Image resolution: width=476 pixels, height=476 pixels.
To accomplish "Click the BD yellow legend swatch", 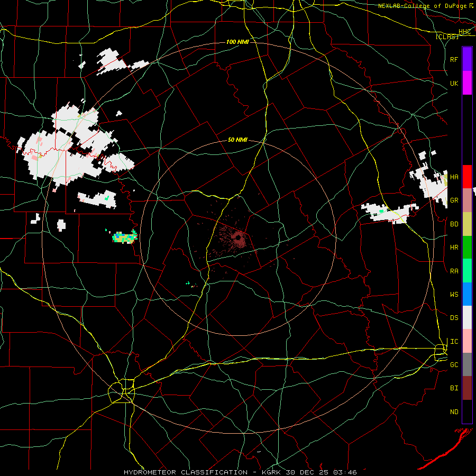I will [x=467, y=224].
